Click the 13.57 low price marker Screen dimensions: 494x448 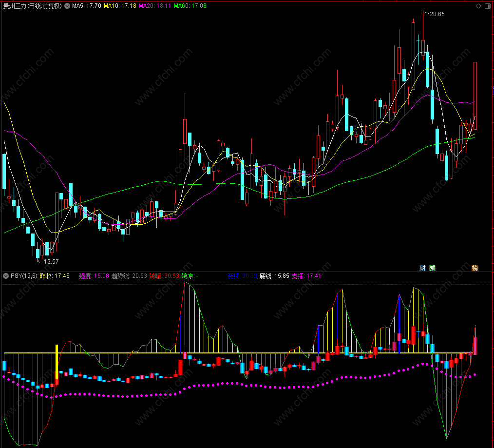click(51, 261)
